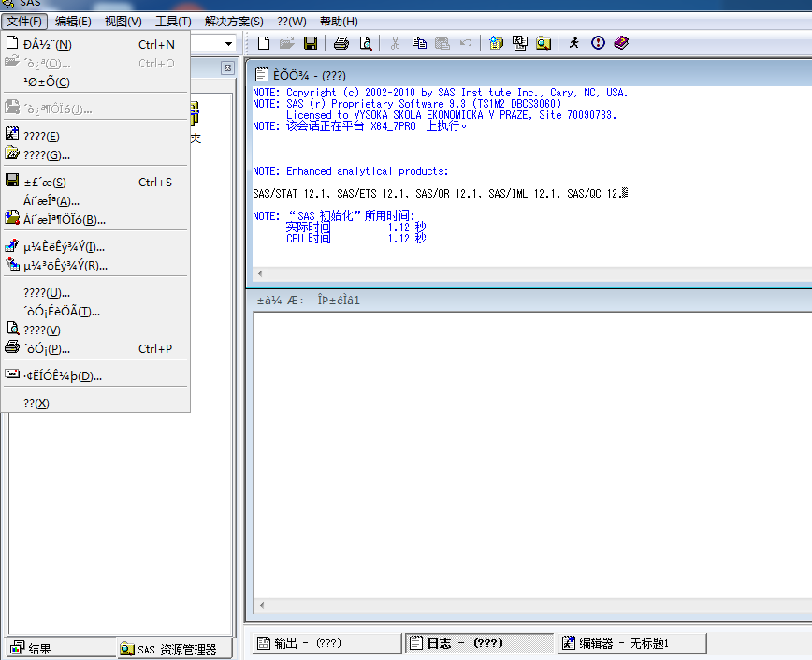Click the SAS Explorer toolbar icon
This screenshot has width=812, height=660.
pyautogui.click(x=544, y=43)
